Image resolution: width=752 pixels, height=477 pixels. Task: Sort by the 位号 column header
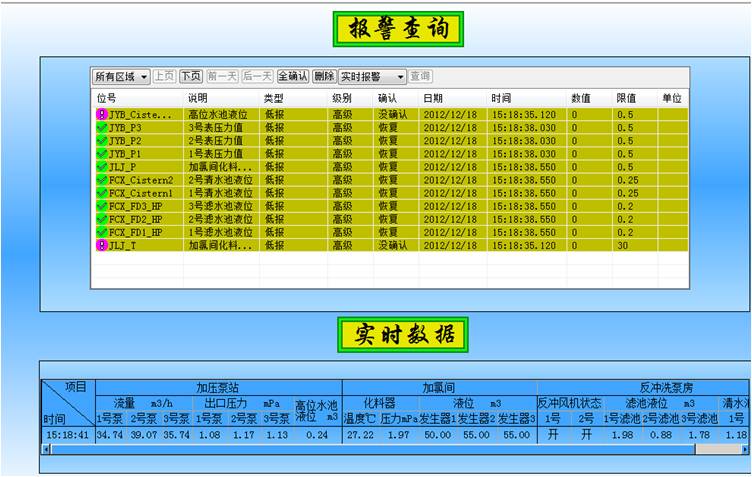[106, 99]
